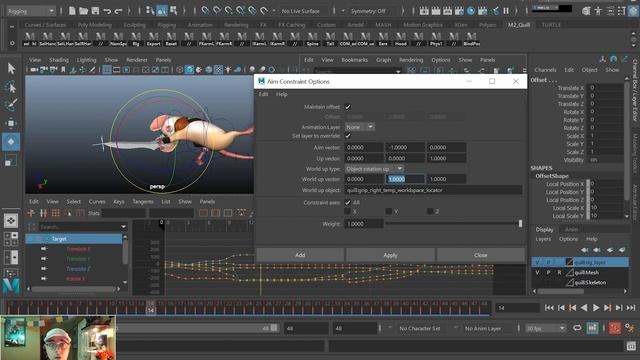Click the Aim vector Y value field
640x360 pixels.
click(x=405, y=147)
